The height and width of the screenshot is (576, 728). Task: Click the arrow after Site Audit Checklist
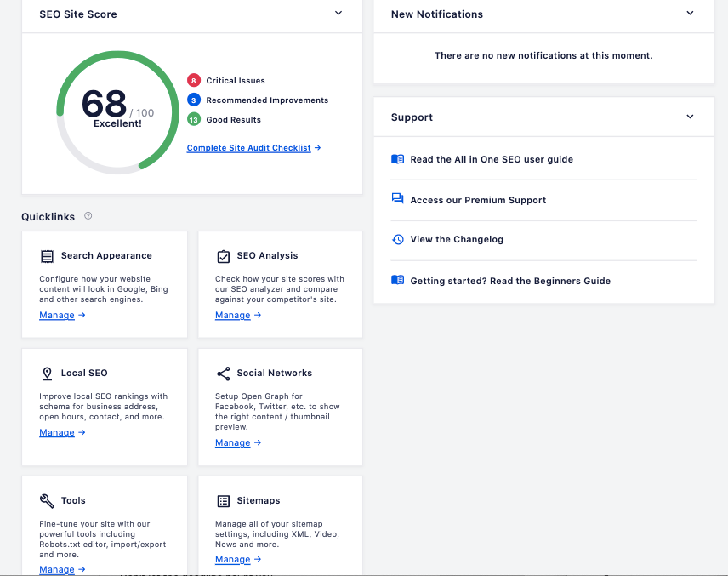317,148
